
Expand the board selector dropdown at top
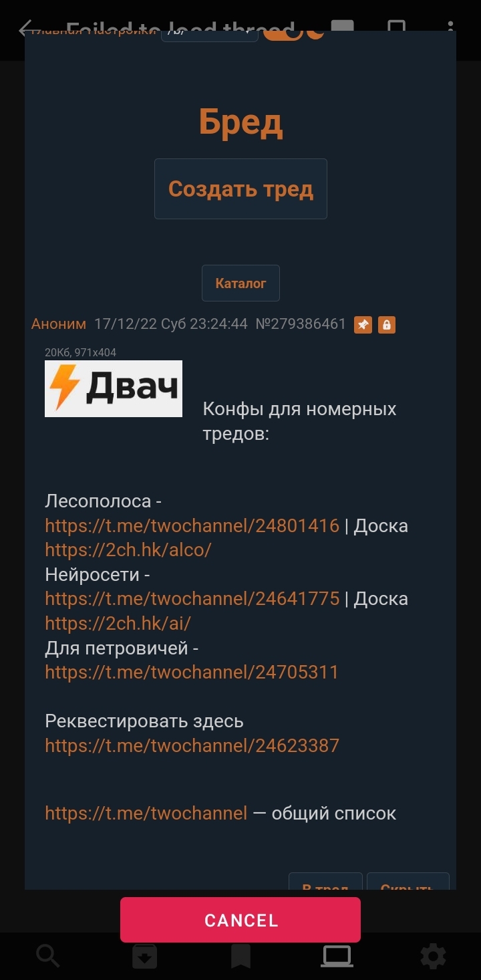[210, 33]
